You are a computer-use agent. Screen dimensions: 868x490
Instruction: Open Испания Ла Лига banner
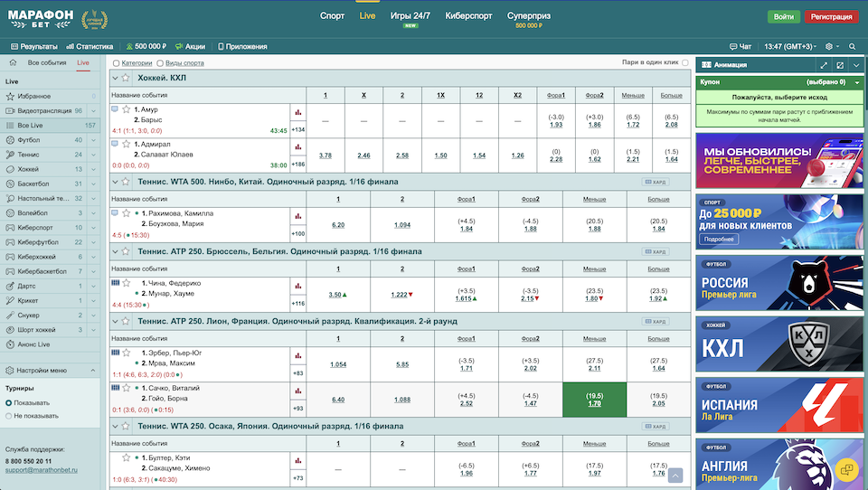coord(779,405)
